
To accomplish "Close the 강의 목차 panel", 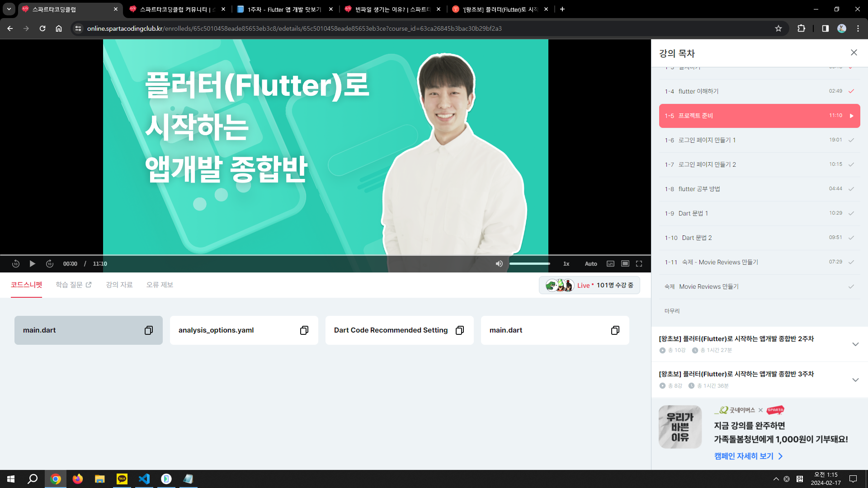I will point(854,52).
